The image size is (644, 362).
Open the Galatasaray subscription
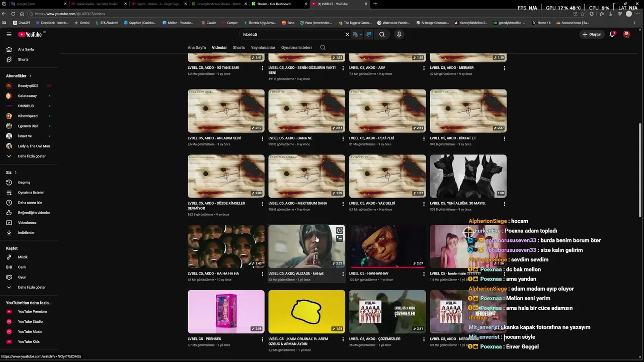click(29, 96)
